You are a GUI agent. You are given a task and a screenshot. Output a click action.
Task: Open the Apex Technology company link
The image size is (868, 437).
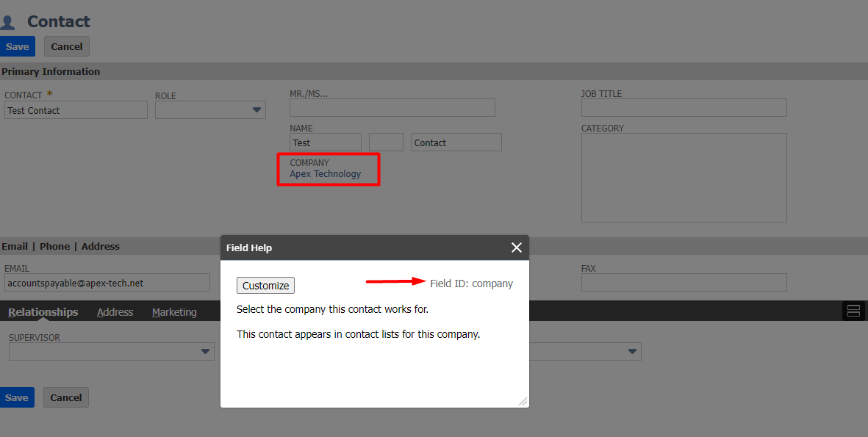326,174
